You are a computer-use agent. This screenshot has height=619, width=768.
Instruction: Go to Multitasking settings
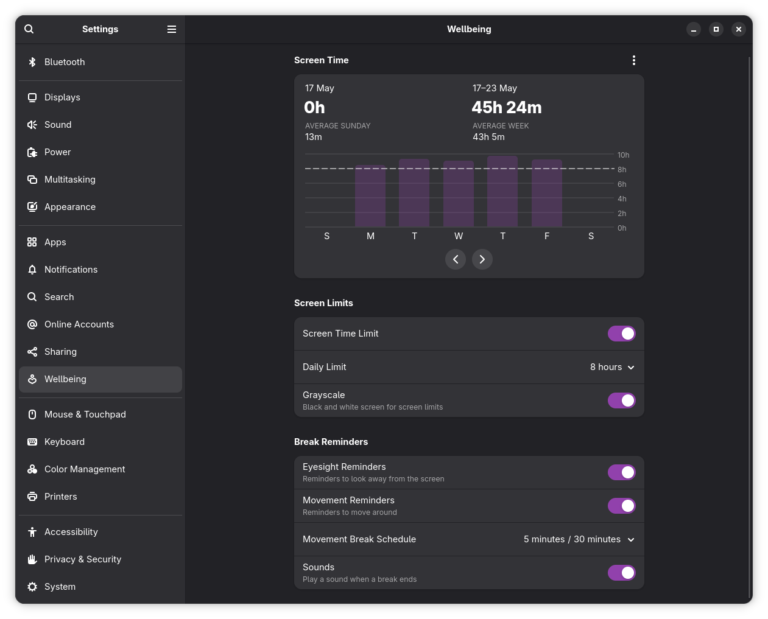(100, 179)
